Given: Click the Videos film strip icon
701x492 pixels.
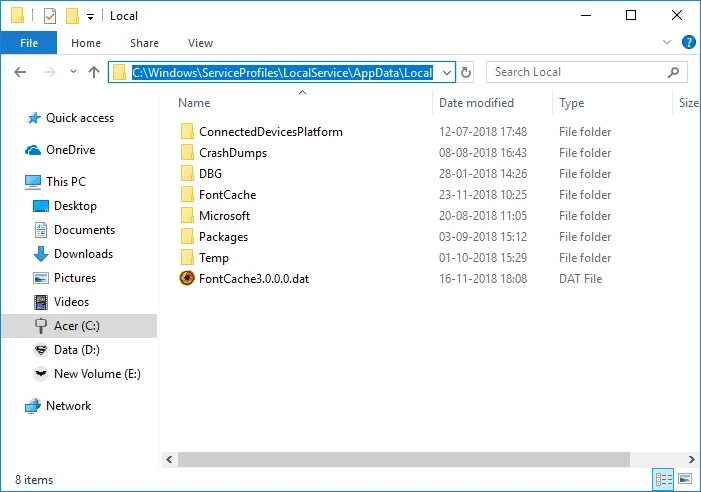Looking at the screenshot, I should click(41, 302).
